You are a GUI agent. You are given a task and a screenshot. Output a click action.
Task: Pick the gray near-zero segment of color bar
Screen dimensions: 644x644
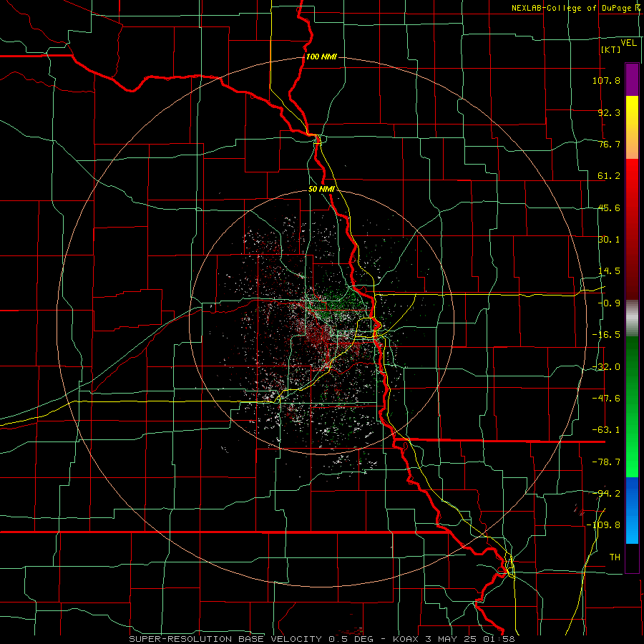pos(632,318)
